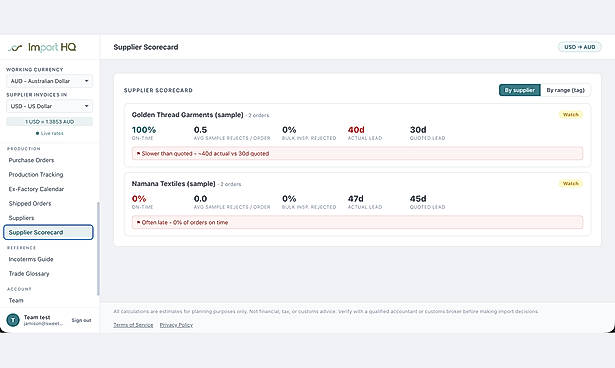Click the 30d quoted lead value
This screenshot has height=368, width=615.
(x=418, y=130)
